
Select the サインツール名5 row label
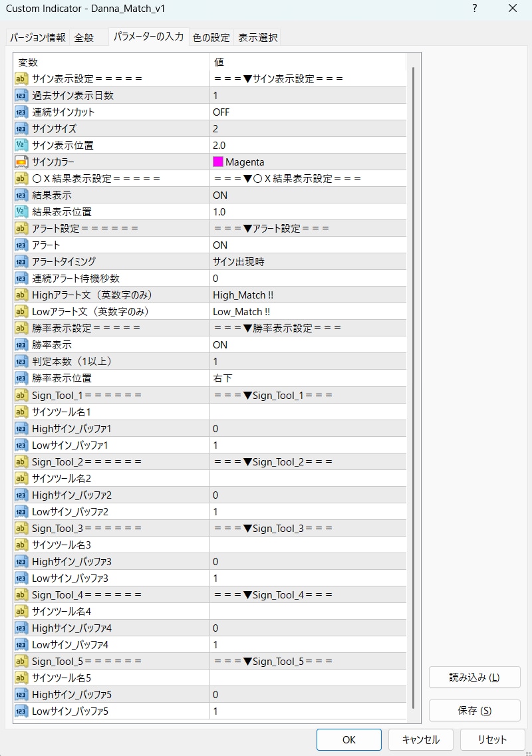click(x=61, y=678)
